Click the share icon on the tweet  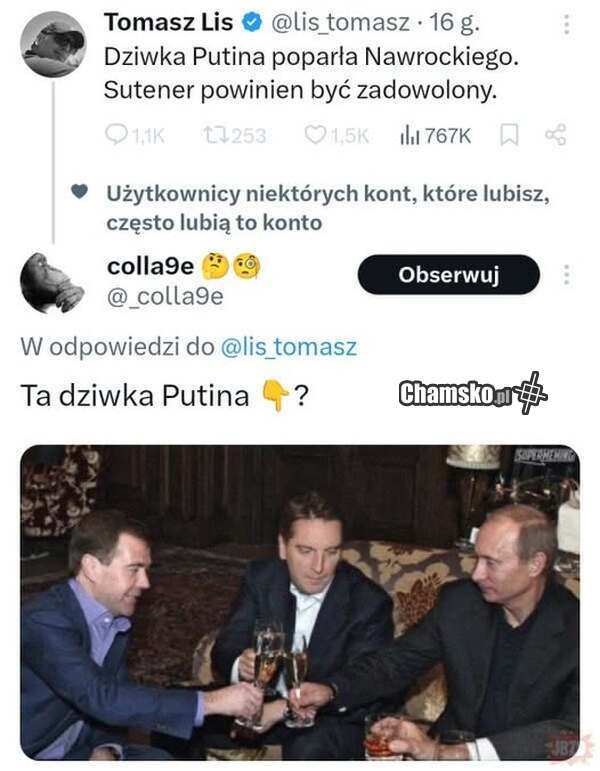(556, 135)
